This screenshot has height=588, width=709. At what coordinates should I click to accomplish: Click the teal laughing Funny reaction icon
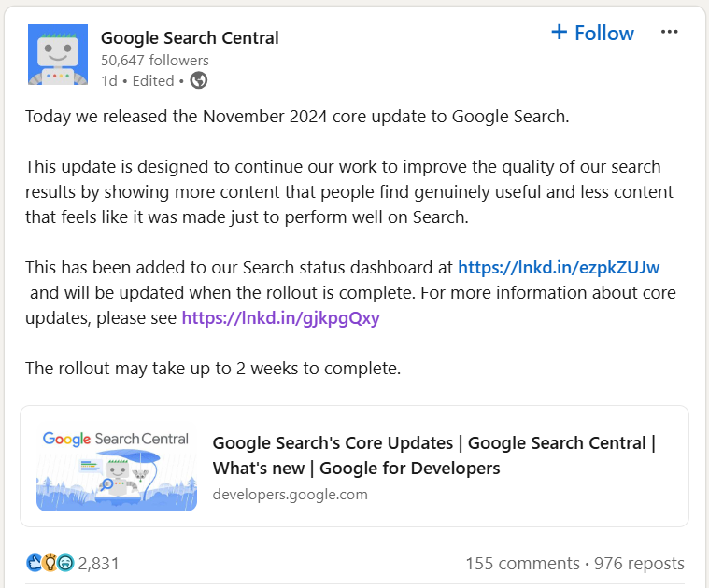(65, 564)
